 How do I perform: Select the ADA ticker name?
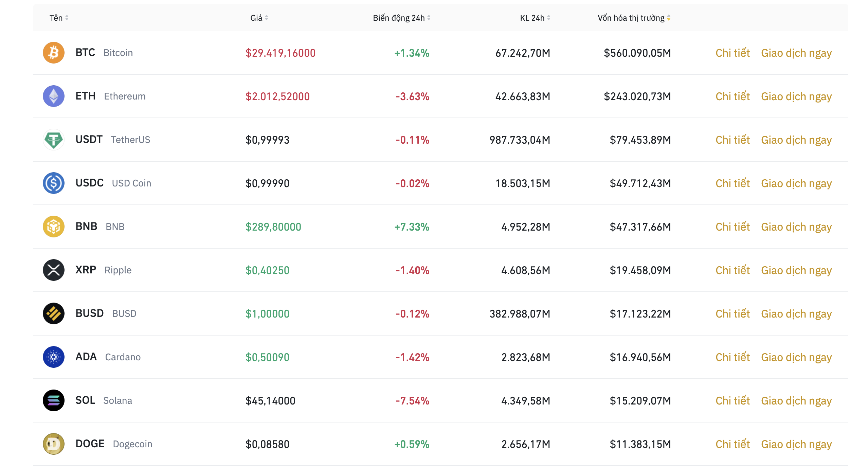click(x=86, y=357)
